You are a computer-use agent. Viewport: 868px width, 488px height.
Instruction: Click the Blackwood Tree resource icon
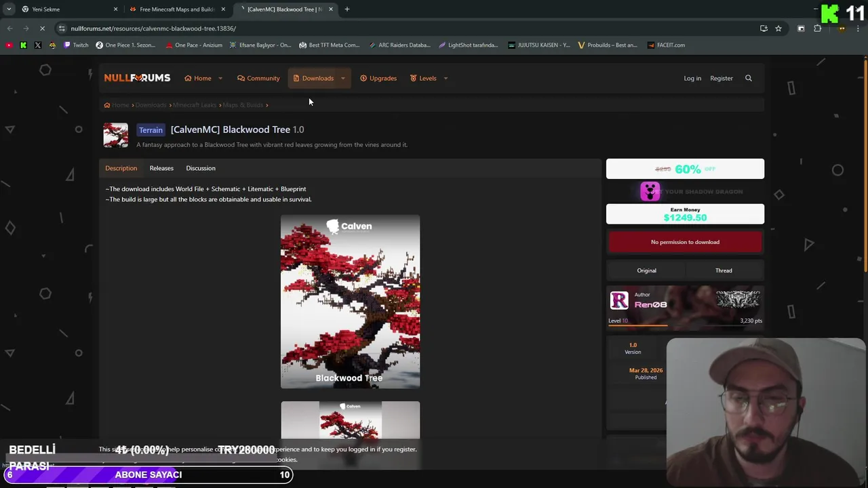[115, 135]
